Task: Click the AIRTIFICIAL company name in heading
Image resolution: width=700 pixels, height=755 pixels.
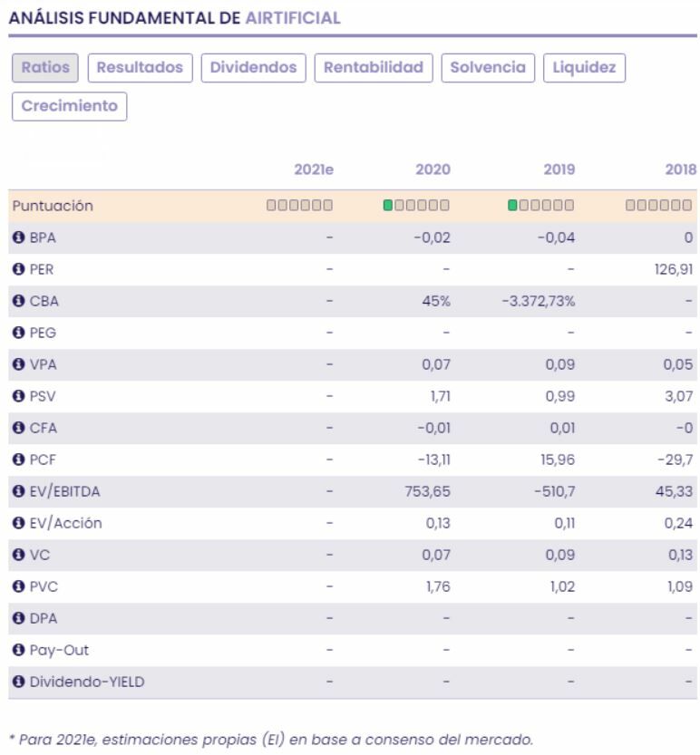Action: [x=293, y=18]
